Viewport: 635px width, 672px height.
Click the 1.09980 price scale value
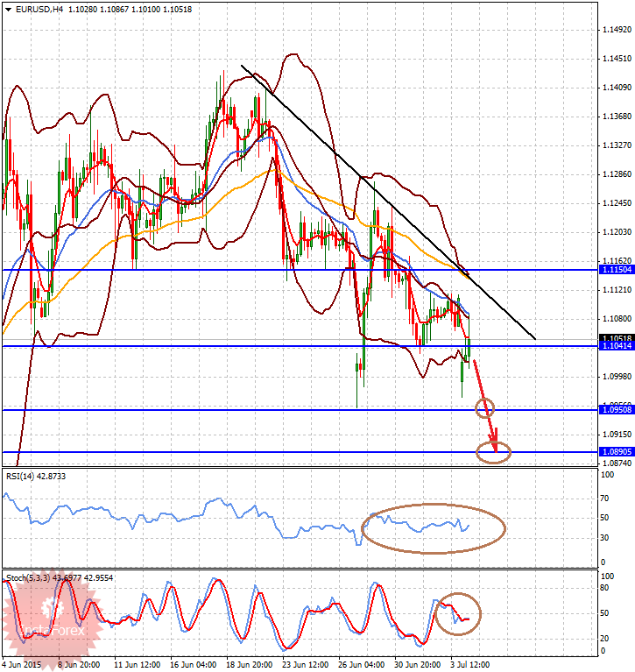pyautogui.click(x=617, y=377)
